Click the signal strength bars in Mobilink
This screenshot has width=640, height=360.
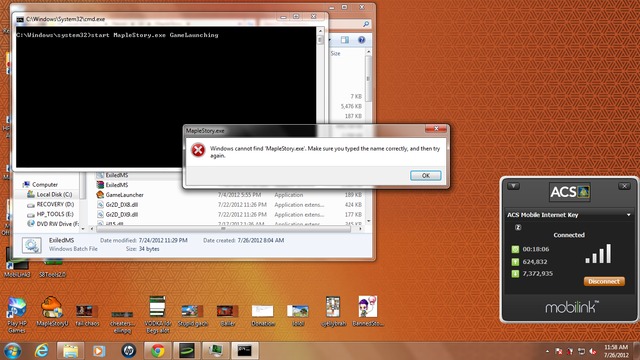tap(598, 253)
